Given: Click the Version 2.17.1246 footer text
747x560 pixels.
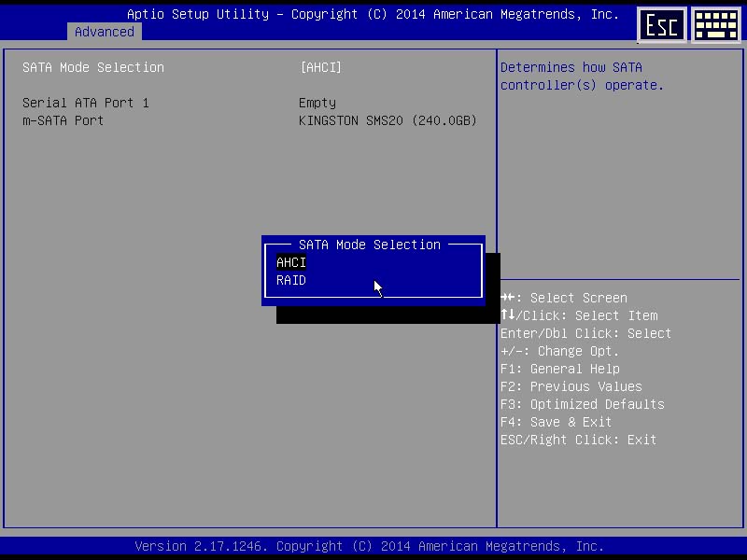Looking at the screenshot, I should click(369, 546).
